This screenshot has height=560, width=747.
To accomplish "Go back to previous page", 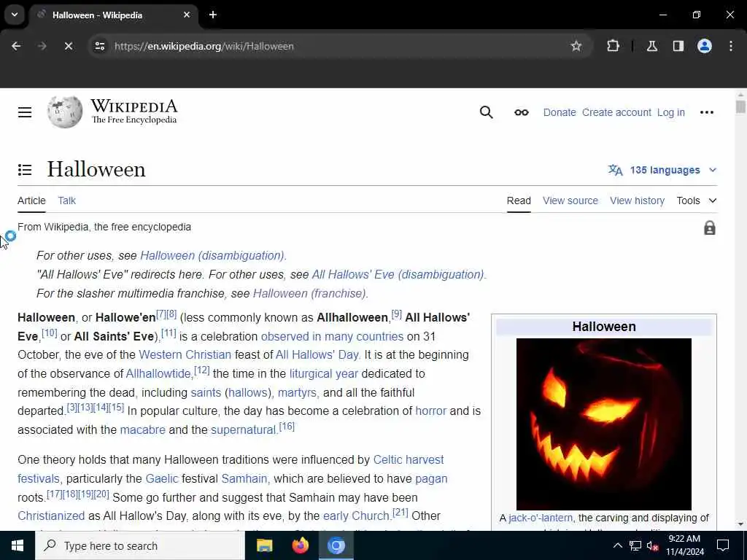I will pyautogui.click(x=16, y=46).
